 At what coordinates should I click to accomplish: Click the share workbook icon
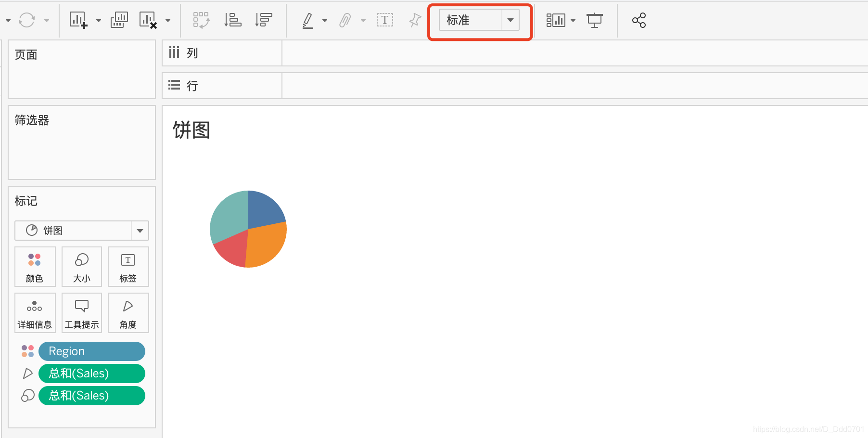click(x=639, y=20)
